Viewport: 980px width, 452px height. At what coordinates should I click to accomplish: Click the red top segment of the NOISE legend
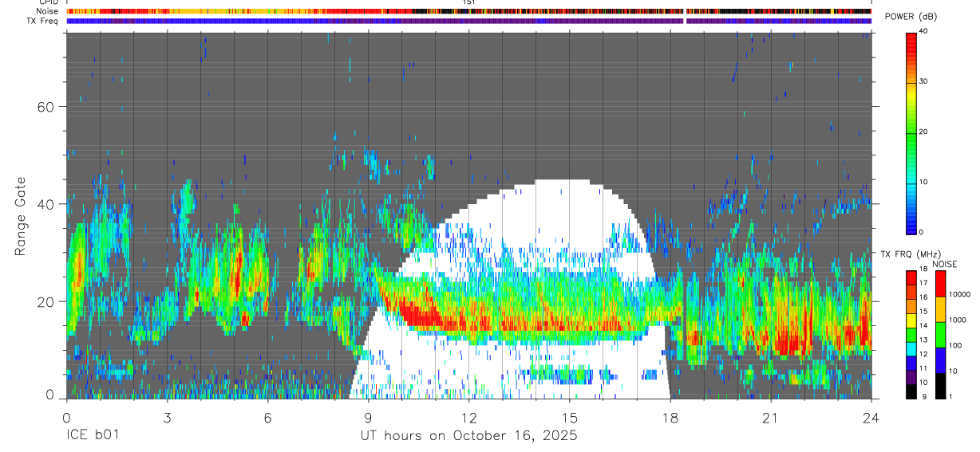[x=940, y=284]
